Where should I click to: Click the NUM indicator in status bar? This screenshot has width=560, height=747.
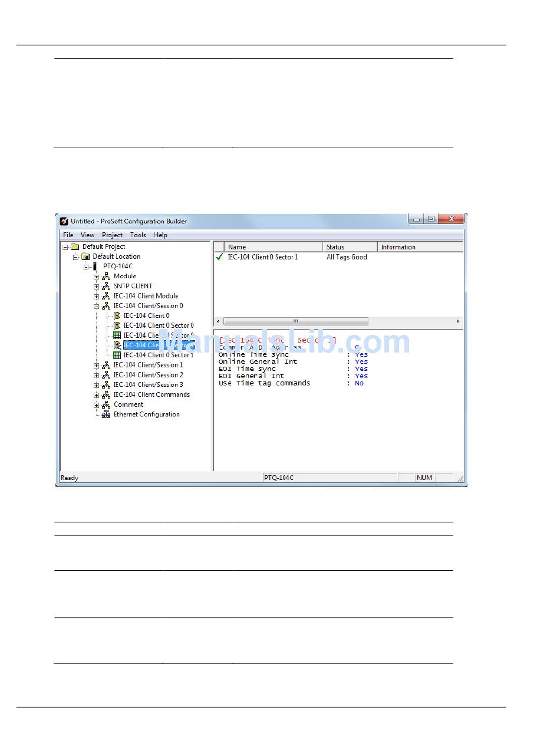pos(424,478)
